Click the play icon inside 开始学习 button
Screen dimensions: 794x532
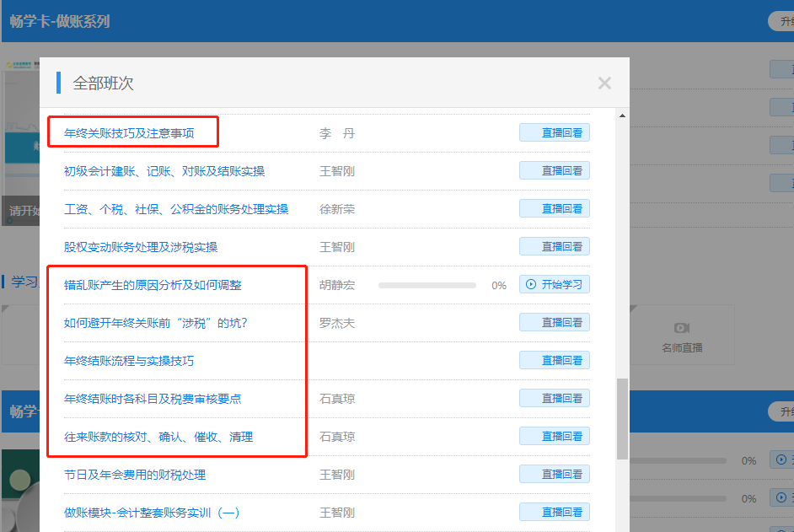click(530, 284)
